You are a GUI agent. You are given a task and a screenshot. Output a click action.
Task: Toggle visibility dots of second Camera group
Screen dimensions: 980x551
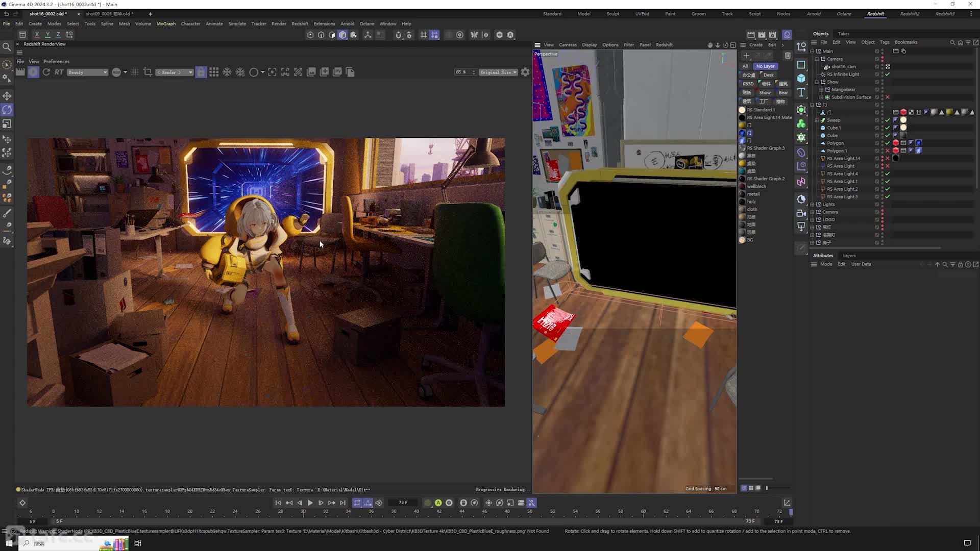[883, 212]
